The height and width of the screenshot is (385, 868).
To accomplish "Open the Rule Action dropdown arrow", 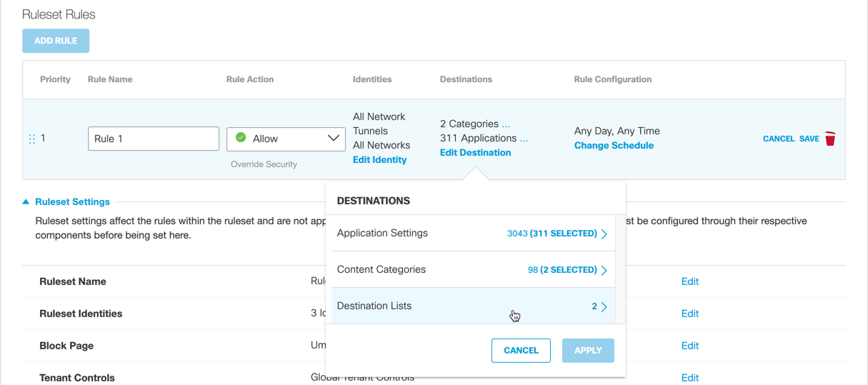I will pos(333,139).
